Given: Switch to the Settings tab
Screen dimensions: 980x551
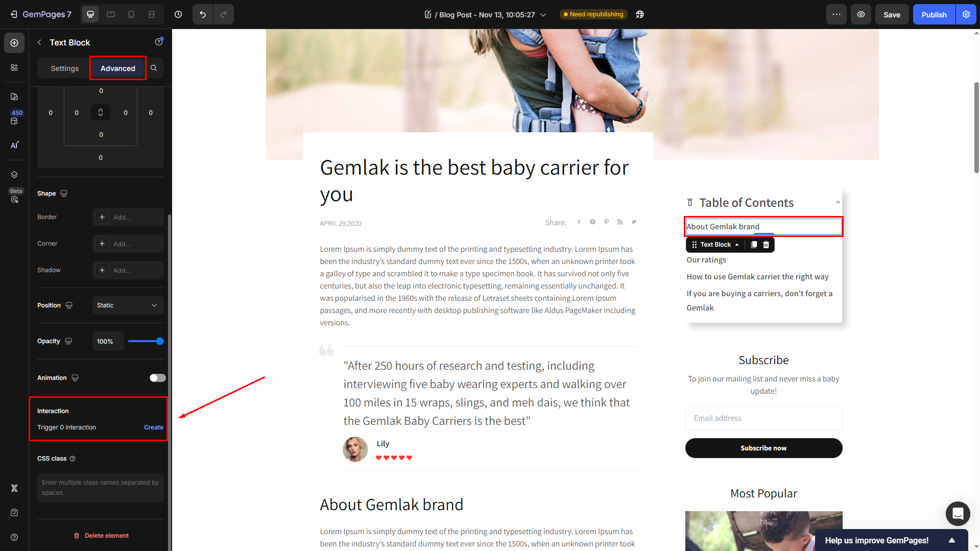Looking at the screenshot, I should (x=65, y=68).
